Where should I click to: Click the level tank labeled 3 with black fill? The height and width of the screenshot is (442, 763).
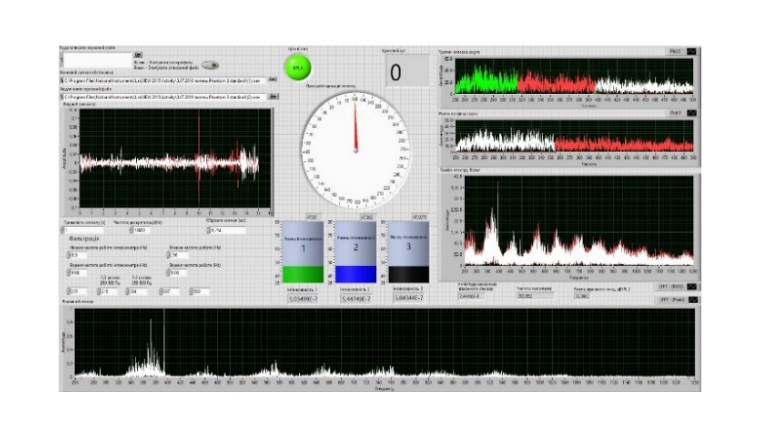[x=409, y=252]
